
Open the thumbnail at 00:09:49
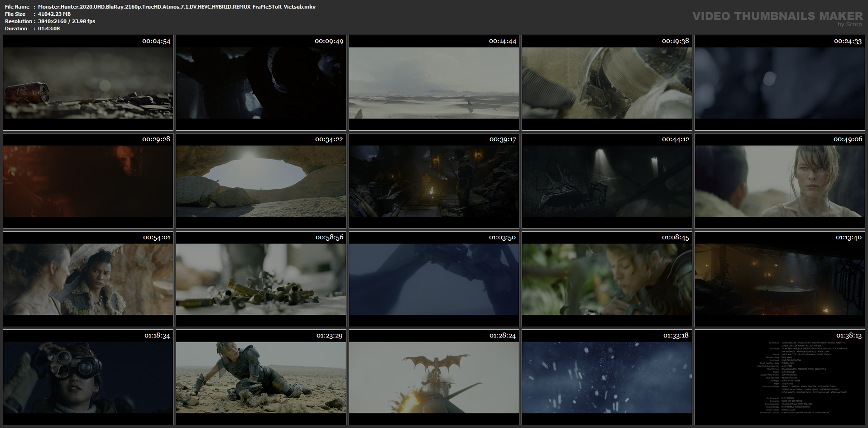(x=261, y=83)
